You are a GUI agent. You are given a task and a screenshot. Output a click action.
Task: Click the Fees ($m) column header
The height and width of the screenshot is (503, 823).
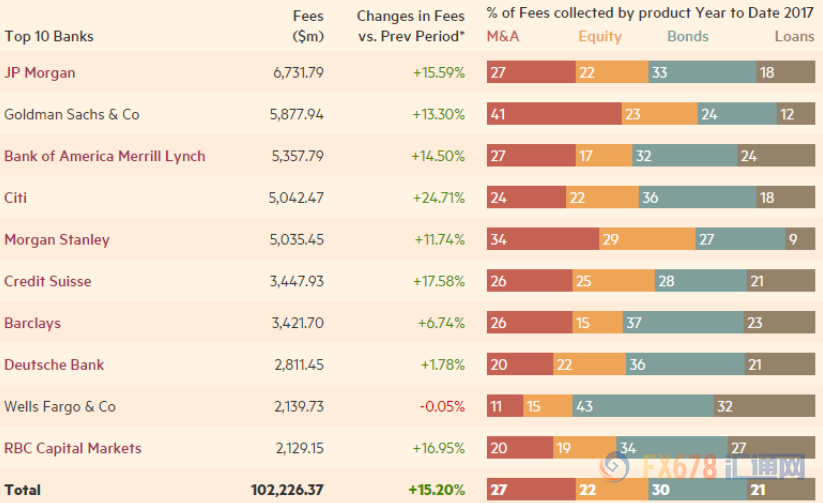pyautogui.click(x=308, y=26)
